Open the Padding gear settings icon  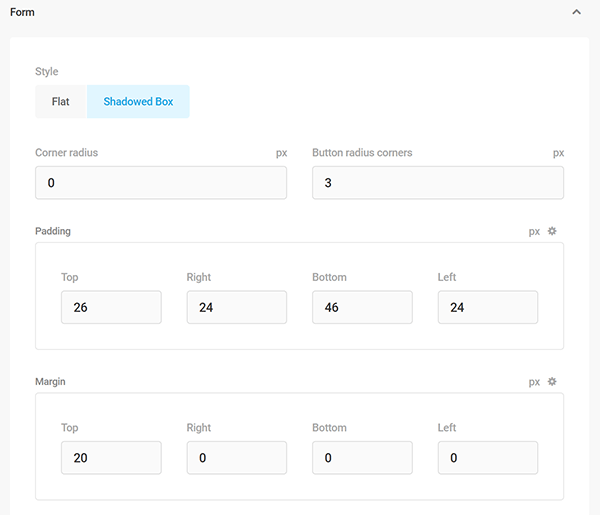pos(552,231)
